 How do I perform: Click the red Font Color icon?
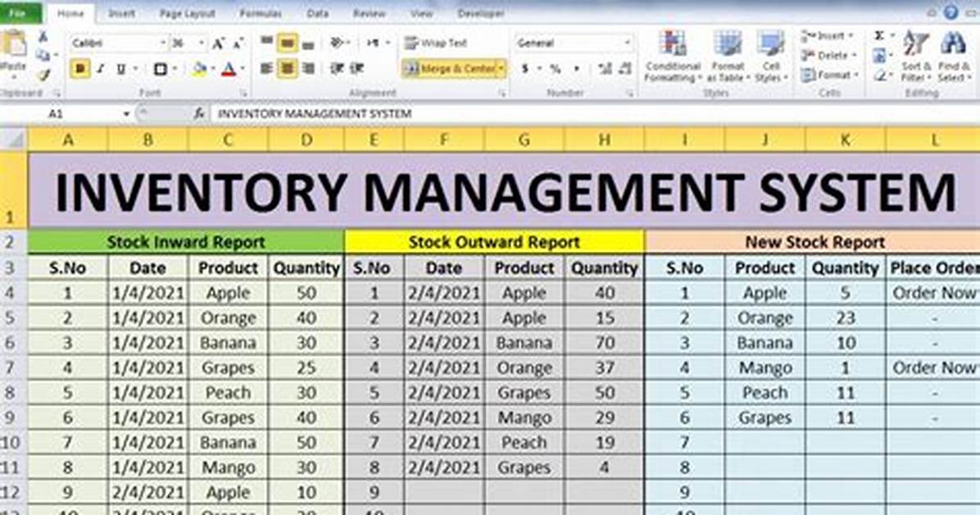click(x=229, y=69)
